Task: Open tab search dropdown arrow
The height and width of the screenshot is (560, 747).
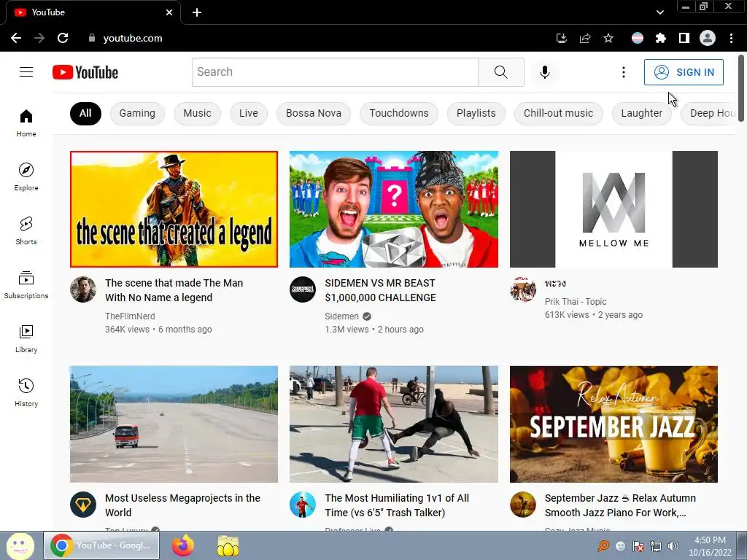Action: [659, 12]
